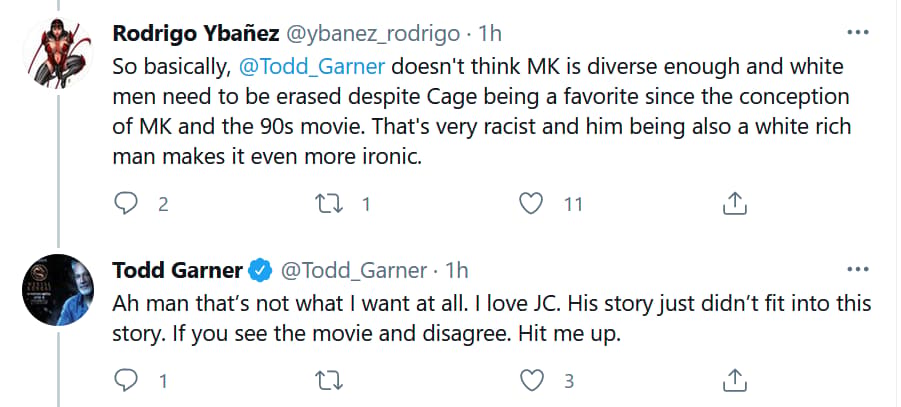The width and height of the screenshot is (901, 407).
Task: Retweet Rodrigo Ybañez's tweet
Action: pos(329,204)
